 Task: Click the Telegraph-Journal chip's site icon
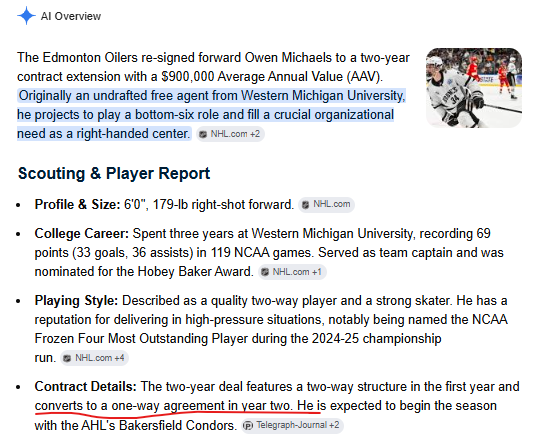pos(248,426)
